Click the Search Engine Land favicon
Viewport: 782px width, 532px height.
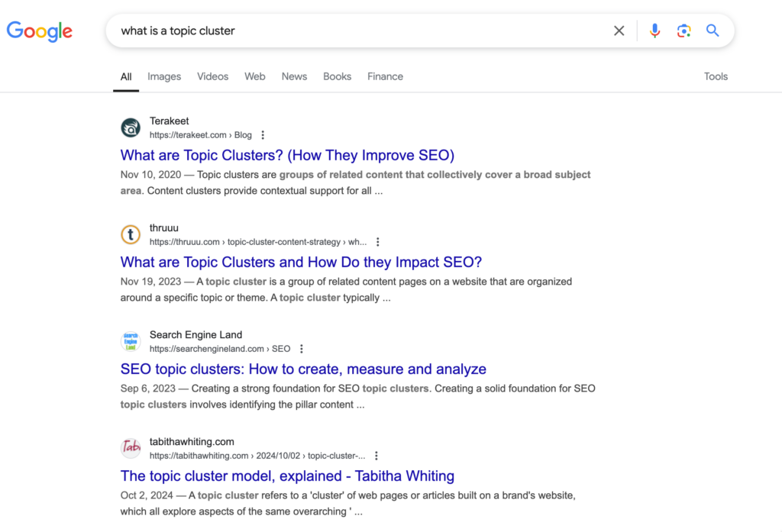click(x=131, y=341)
